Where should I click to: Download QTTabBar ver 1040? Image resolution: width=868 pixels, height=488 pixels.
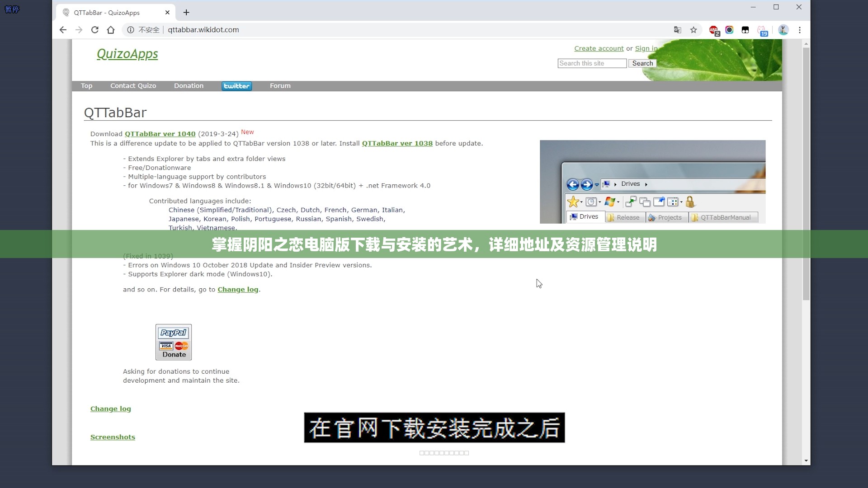tap(160, 134)
